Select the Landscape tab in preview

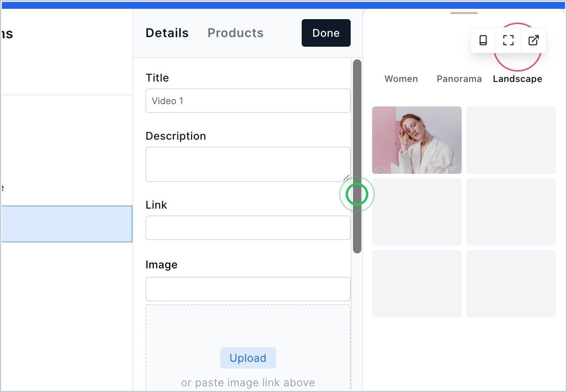(517, 79)
